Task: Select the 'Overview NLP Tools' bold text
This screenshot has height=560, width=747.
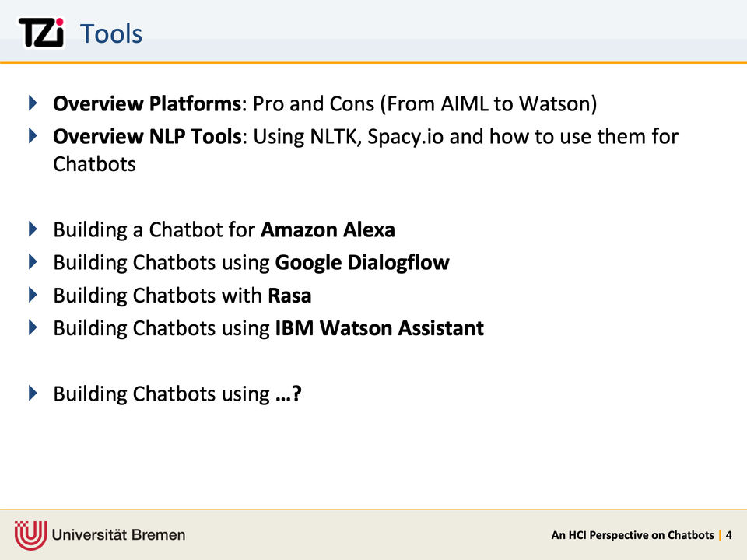Action: point(147,137)
